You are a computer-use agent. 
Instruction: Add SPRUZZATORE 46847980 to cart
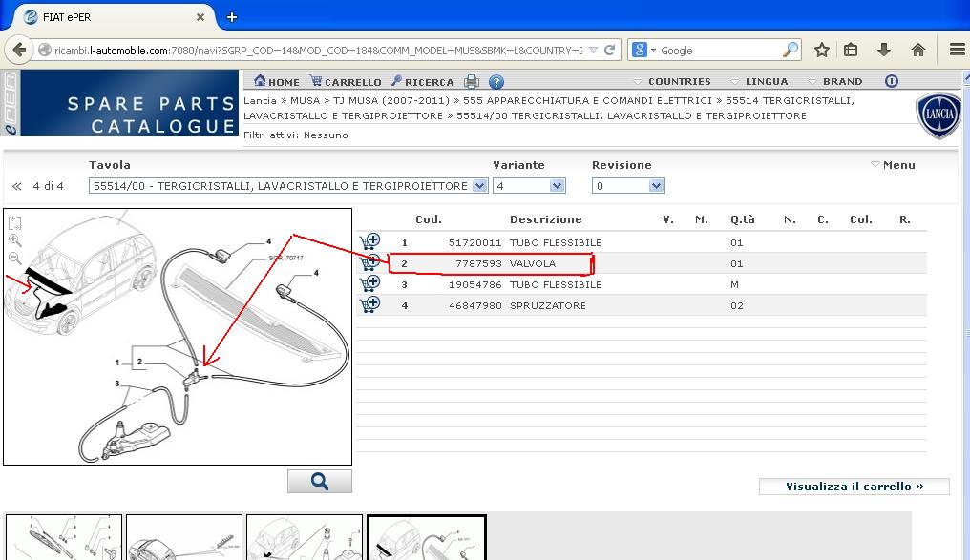point(369,305)
